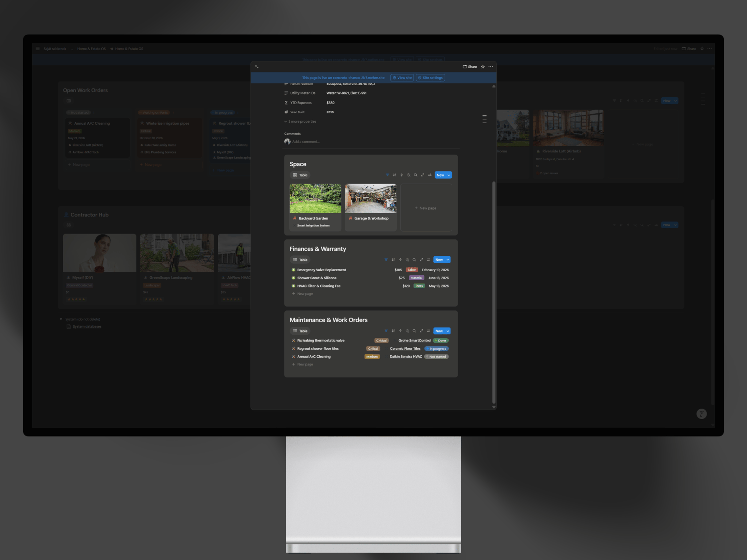
Task: Open view settings icon in Finances & Warranty
Action: click(x=428, y=260)
